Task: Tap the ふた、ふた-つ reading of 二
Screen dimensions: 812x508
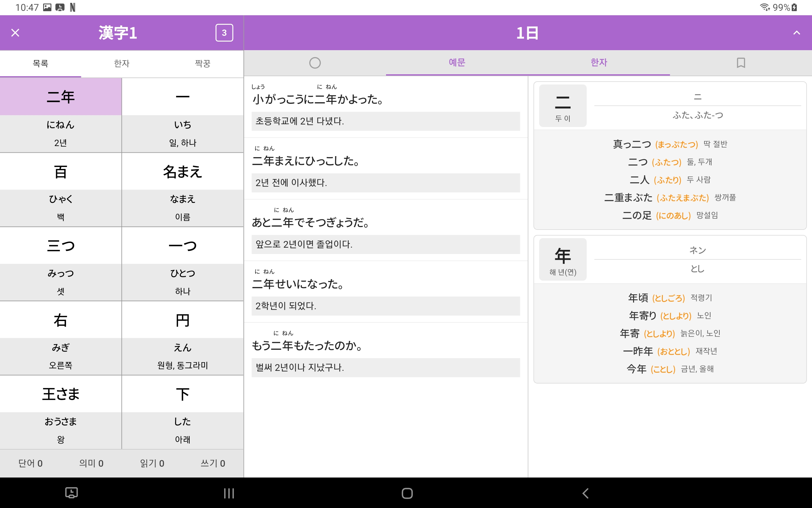Action: [x=697, y=115]
